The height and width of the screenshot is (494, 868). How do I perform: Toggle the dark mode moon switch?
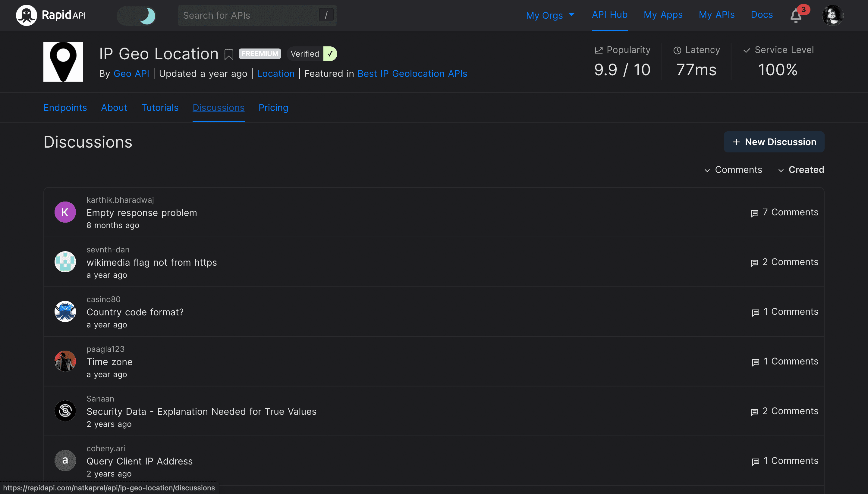(x=137, y=16)
